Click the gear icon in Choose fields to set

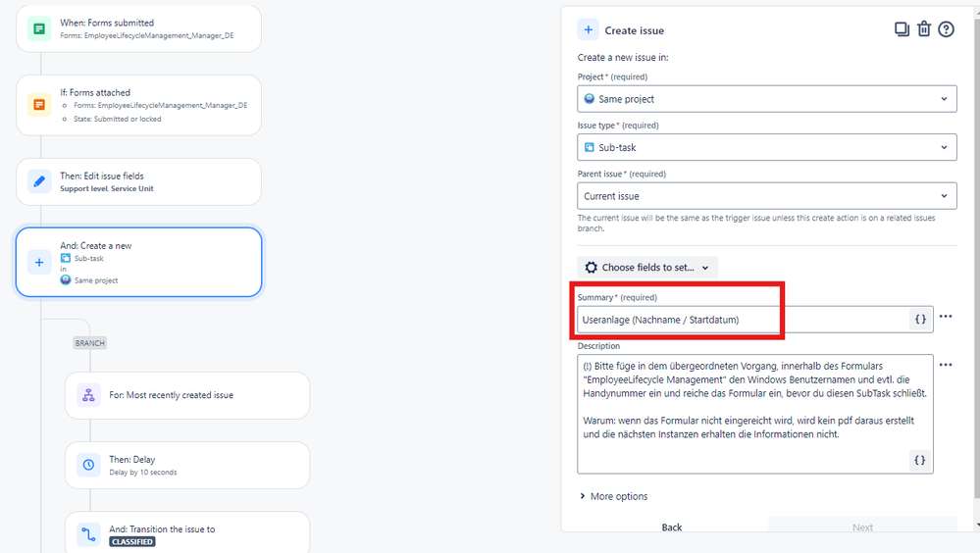pyautogui.click(x=591, y=268)
